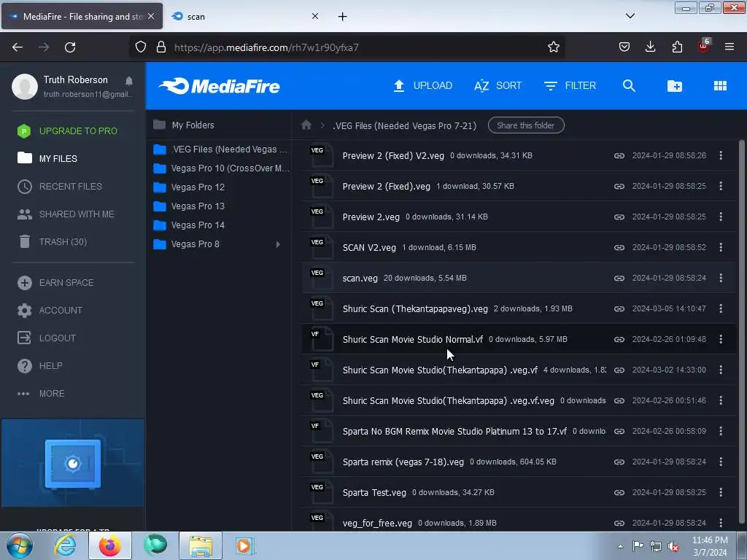The image size is (747, 560).
Task: Open options menu for Preview 2 (Fixed) V2.veg
Action: [721, 156]
